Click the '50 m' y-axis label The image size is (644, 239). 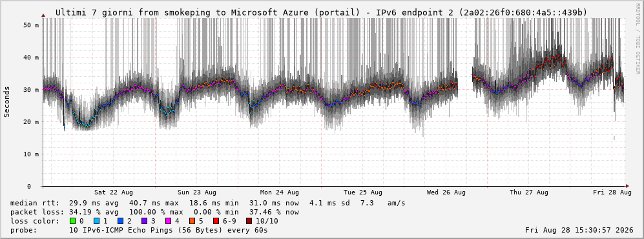(31, 25)
